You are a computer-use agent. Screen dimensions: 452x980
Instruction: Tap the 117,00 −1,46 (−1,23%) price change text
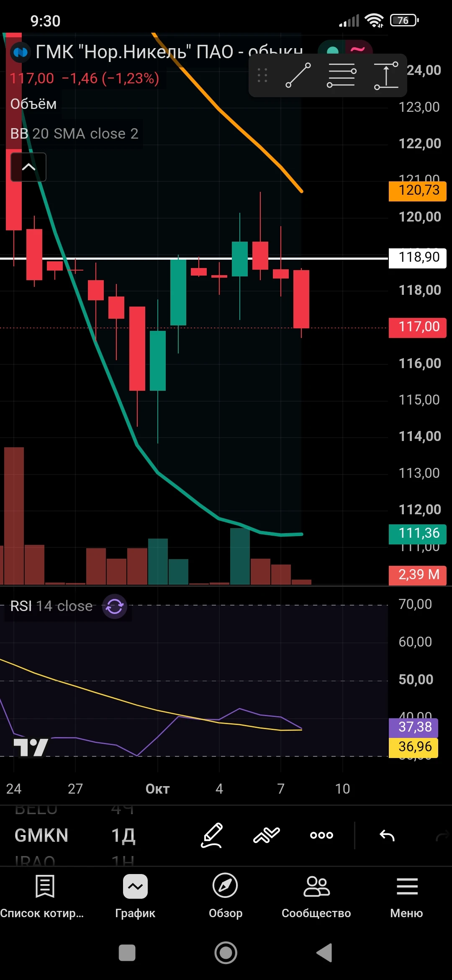pyautogui.click(x=84, y=78)
